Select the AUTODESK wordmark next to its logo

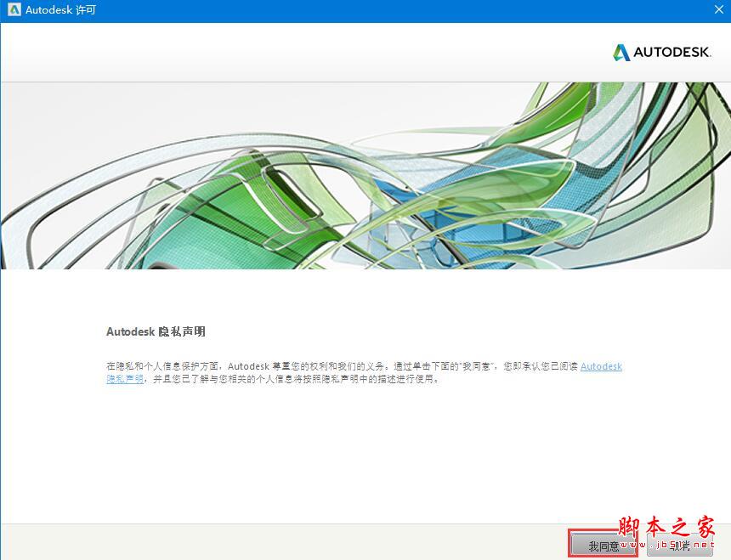coord(671,52)
